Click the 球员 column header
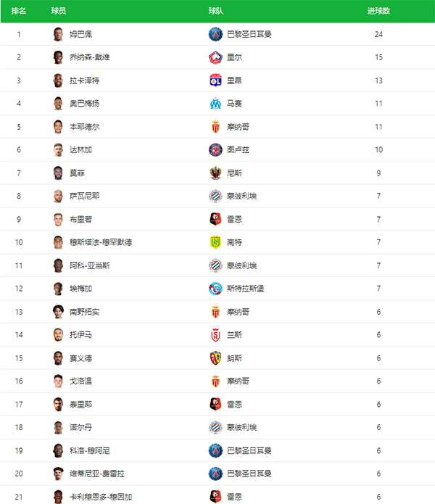 (59, 11)
